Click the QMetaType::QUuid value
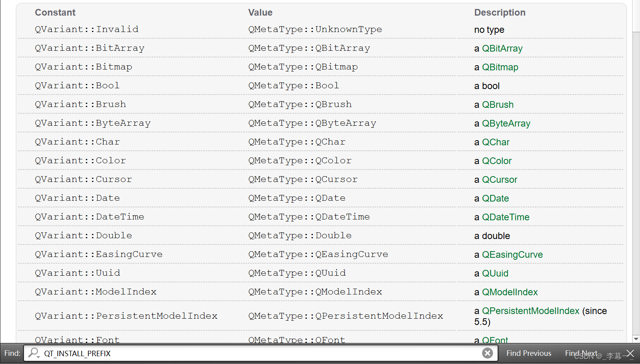The height and width of the screenshot is (364, 640). [297, 273]
